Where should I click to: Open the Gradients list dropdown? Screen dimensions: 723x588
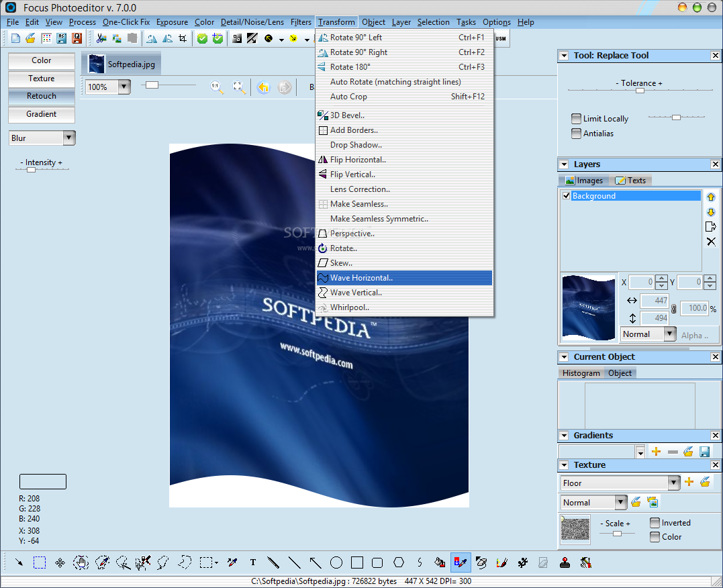click(640, 452)
